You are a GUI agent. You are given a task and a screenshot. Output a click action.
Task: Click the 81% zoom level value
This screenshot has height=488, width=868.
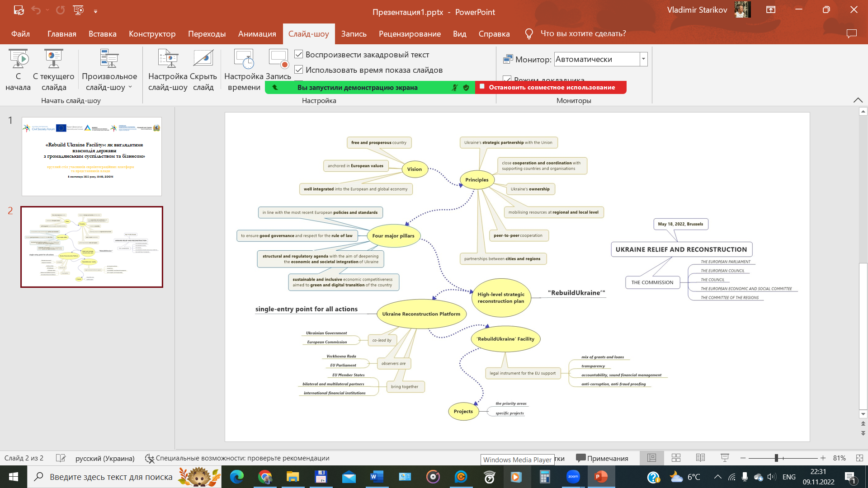[839, 458]
